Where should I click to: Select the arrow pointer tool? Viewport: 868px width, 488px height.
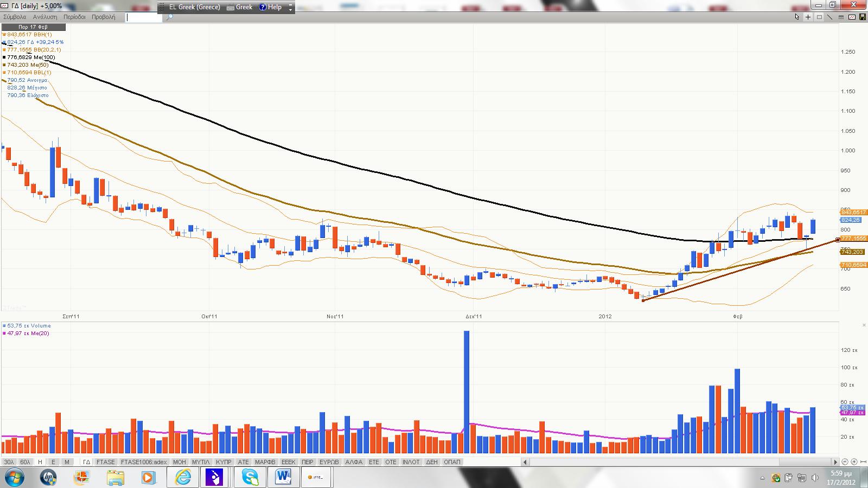[797, 17]
